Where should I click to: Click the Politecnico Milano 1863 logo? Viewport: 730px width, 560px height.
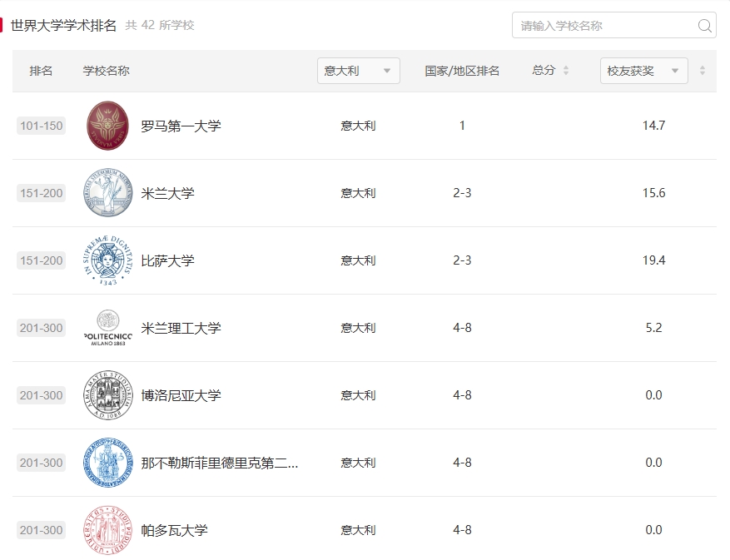coord(107,328)
